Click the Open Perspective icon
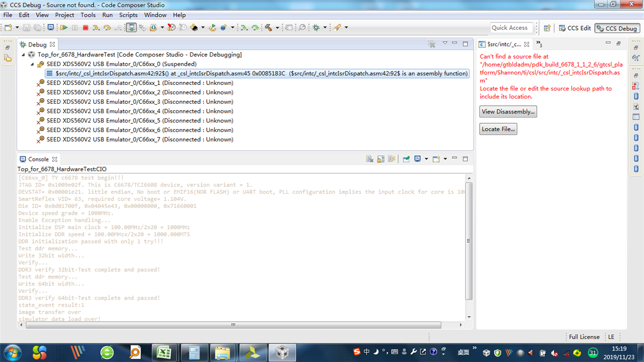The image size is (644, 362). point(547,28)
